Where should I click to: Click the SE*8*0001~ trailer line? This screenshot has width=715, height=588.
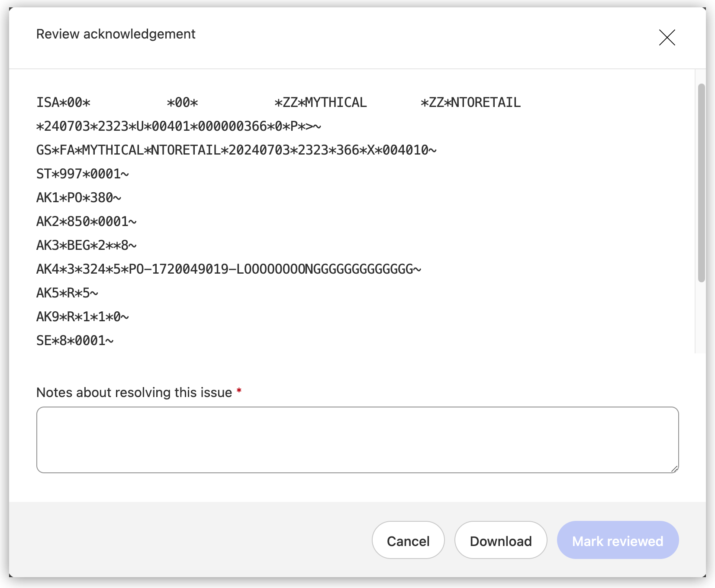click(x=75, y=341)
